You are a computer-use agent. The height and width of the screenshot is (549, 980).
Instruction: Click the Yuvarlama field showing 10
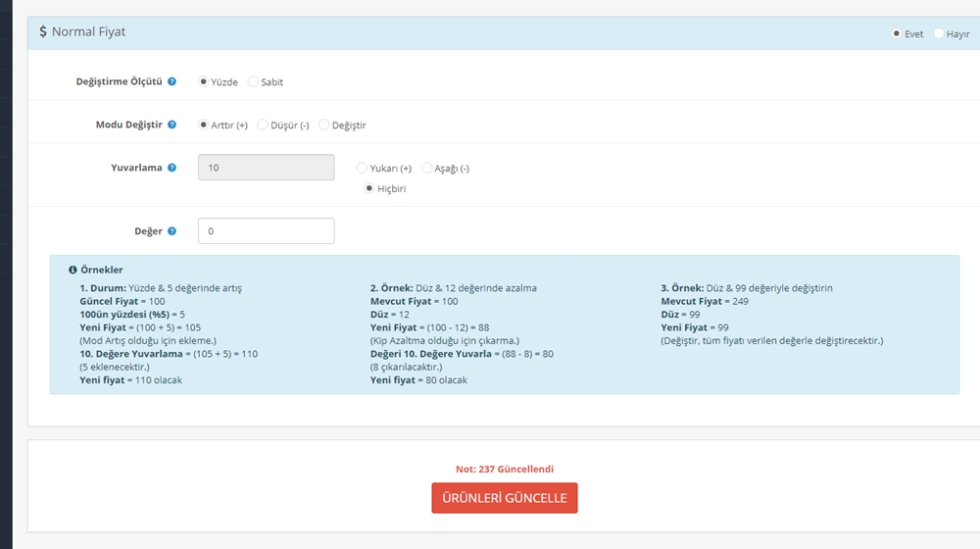pyautogui.click(x=267, y=168)
